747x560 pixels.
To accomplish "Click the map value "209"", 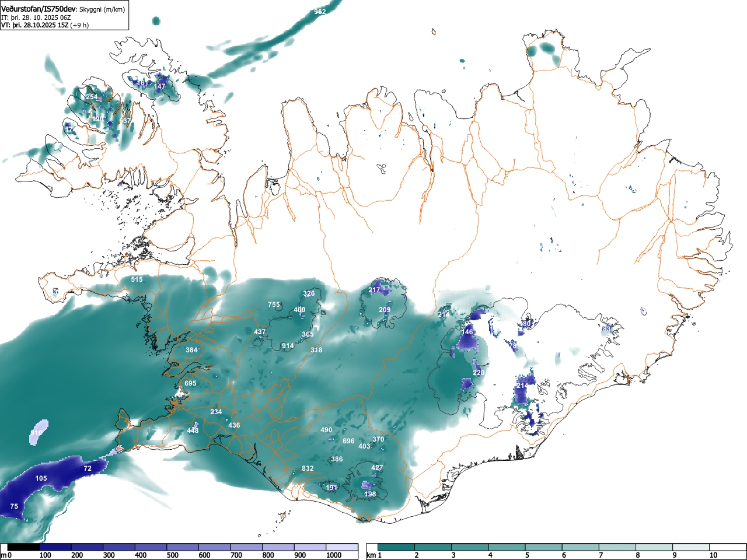I will coord(385,310).
